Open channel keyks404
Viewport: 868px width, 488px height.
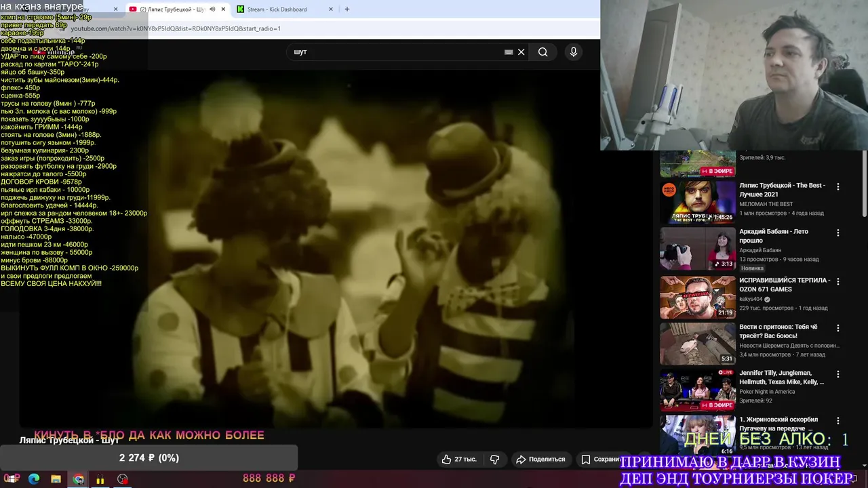(x=751, y=299)
